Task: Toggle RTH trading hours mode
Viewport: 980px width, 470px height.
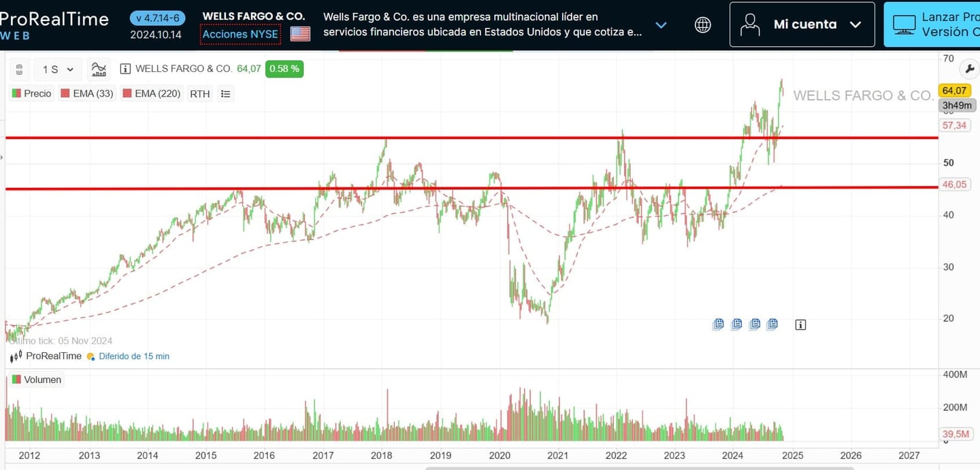Action: pyautogui.click(x=199, y=94)
